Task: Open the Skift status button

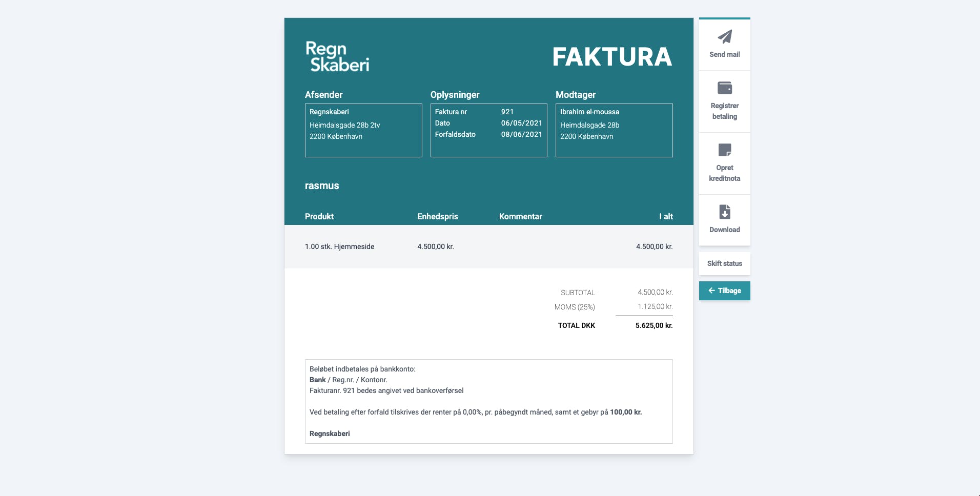Action: (x=724, y=263)
